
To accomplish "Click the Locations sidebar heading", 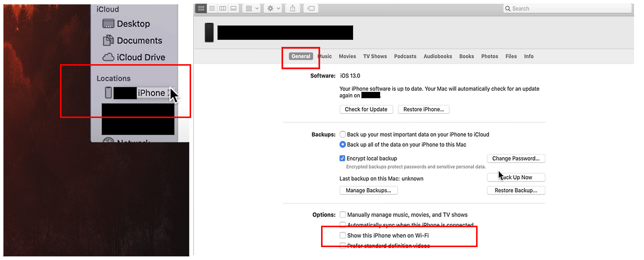I will [113, 79].
